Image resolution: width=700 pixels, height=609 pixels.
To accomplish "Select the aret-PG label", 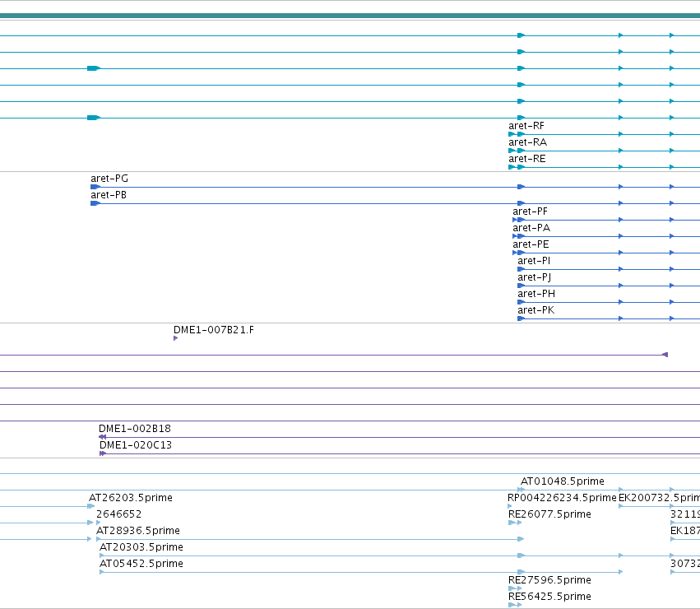I will pos(109,179).
